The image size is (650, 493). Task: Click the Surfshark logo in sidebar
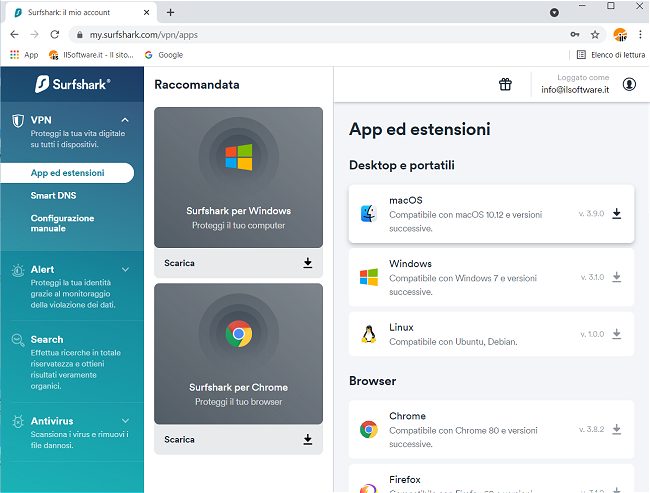73,84
